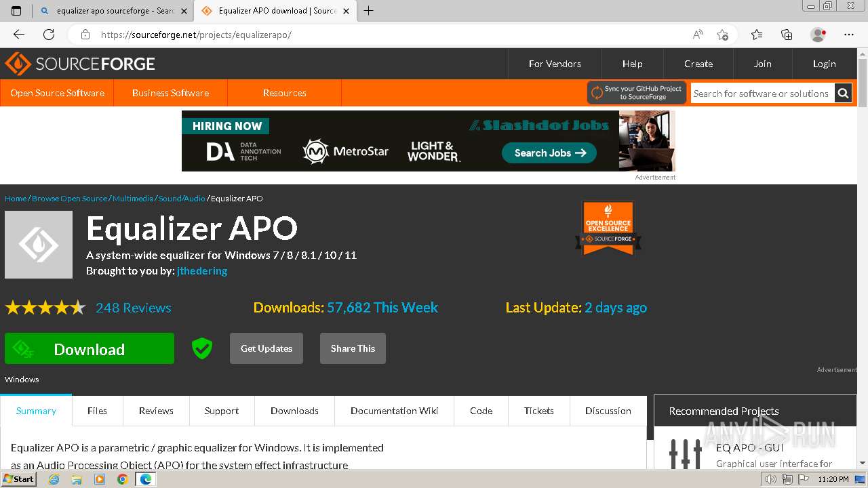Viewport: 868px width, 488px height.
Task: Open Internet Explorer from the taskbar
Action: coord(54,479)
